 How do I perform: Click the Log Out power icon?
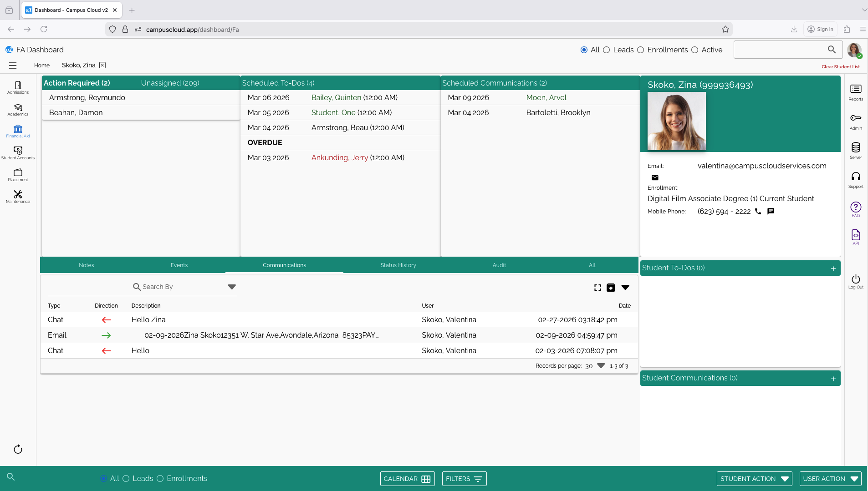coord(856,279)
